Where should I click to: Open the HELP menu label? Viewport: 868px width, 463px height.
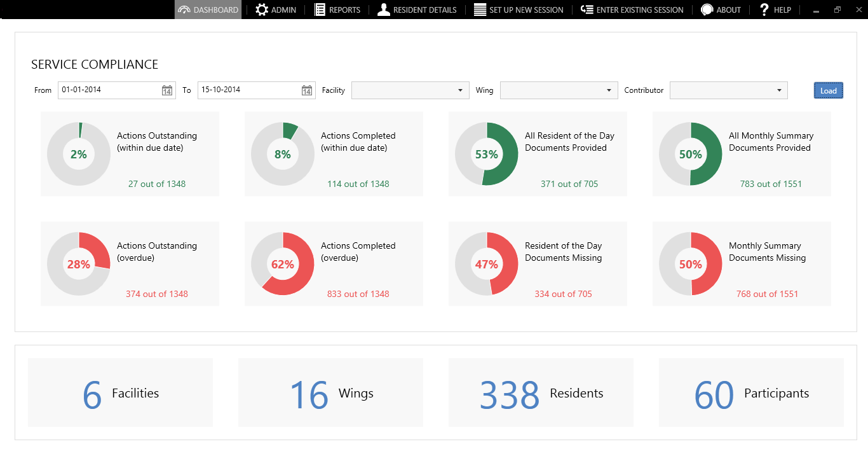(782, 10)
